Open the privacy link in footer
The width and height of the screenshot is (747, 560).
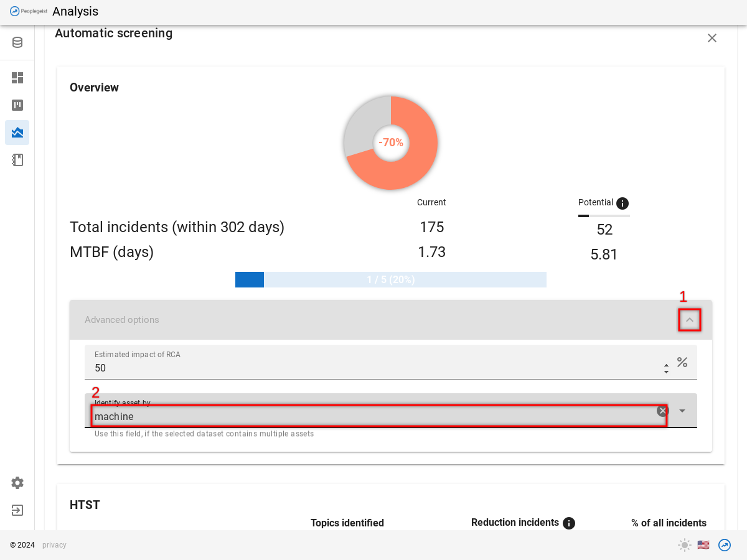[54, 545]
